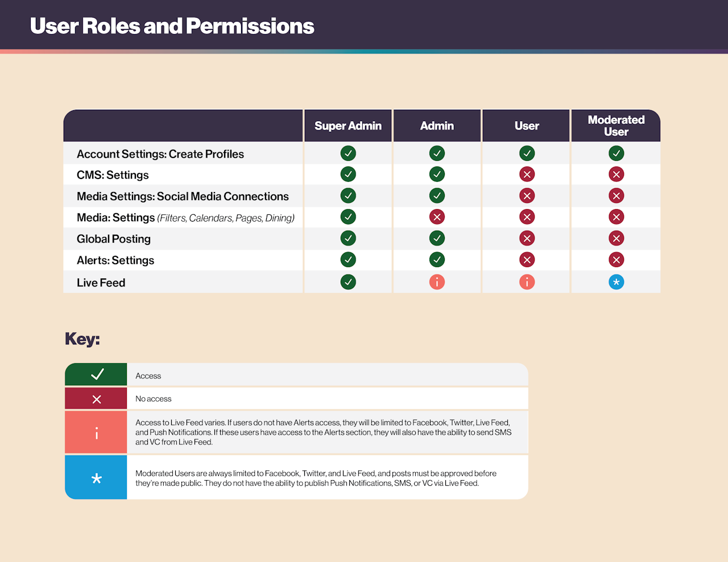Click Admin info icon for Live Feed
This screenshot has height=562, width=728.
click(437, 282)
